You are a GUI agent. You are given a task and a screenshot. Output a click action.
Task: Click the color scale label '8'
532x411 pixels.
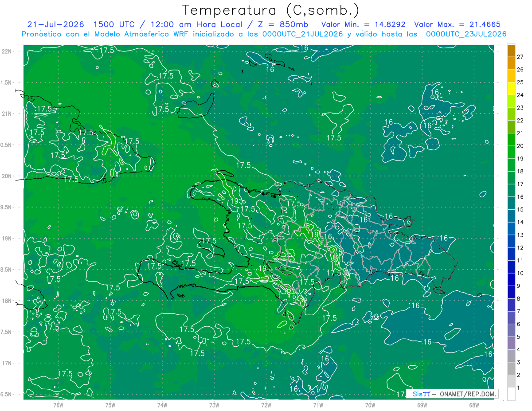point(519,299)
